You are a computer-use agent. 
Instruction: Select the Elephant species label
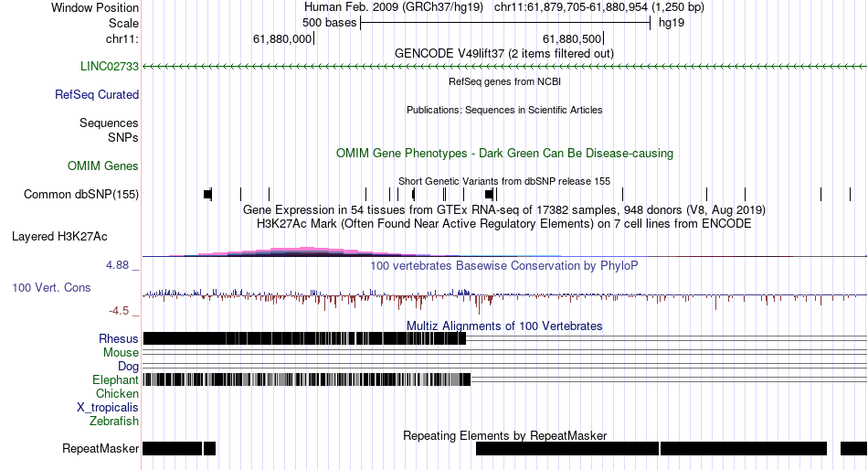(116, 379)
